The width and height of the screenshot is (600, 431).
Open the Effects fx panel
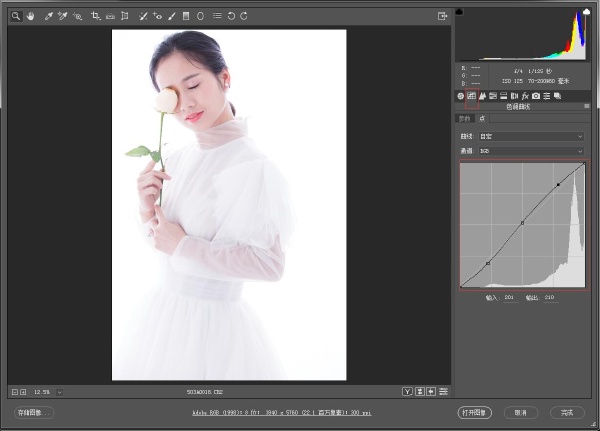[x=525, y=96]
